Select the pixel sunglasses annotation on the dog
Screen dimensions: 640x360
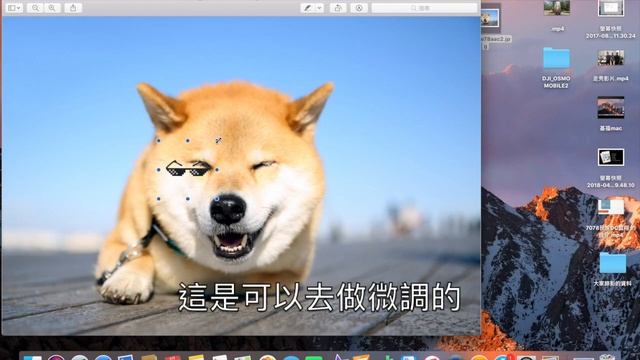tap(189, 168)
